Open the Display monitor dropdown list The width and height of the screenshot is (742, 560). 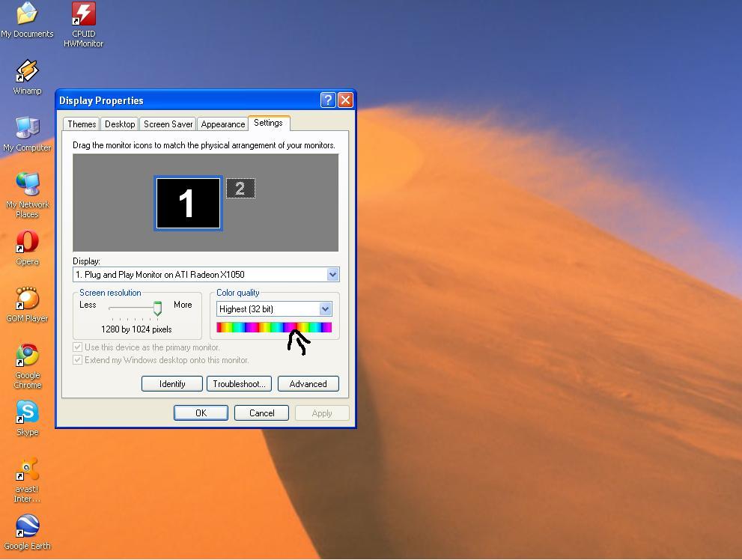[x=332, y=274]
